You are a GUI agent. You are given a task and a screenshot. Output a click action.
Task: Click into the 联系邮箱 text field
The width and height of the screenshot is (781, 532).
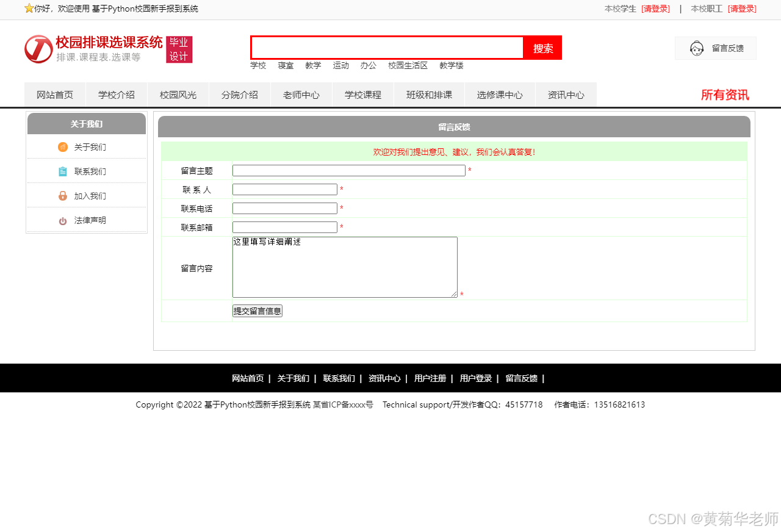click(x=284, y=228)
